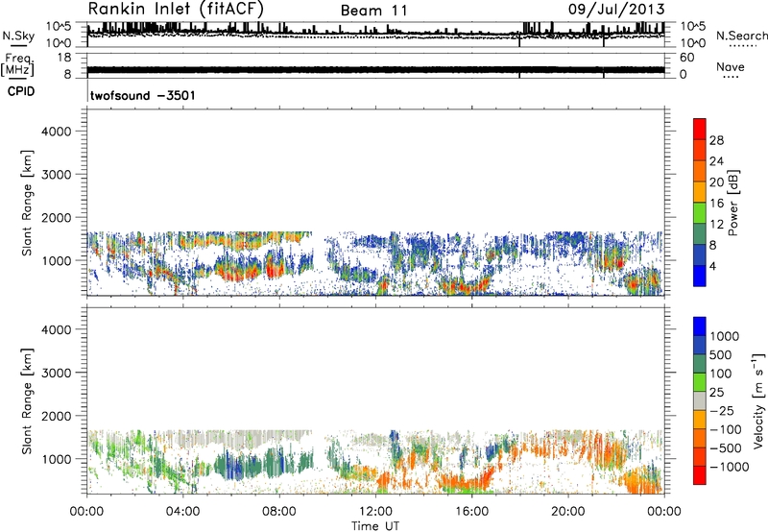Image resolution: width=768 pixels, height=532 pixels.
Task: Click the "04:00" time tick label
Action: click(x=182, y=512)
